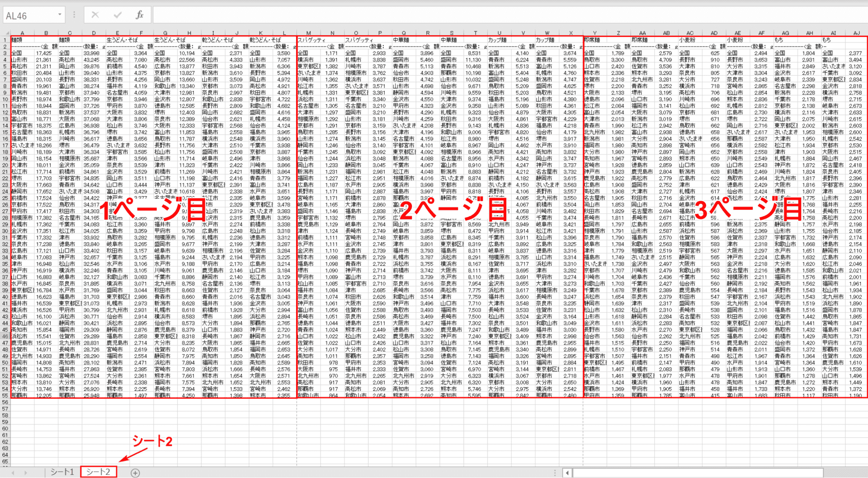Click the next-sheet navigation arrow

point(25,473)
